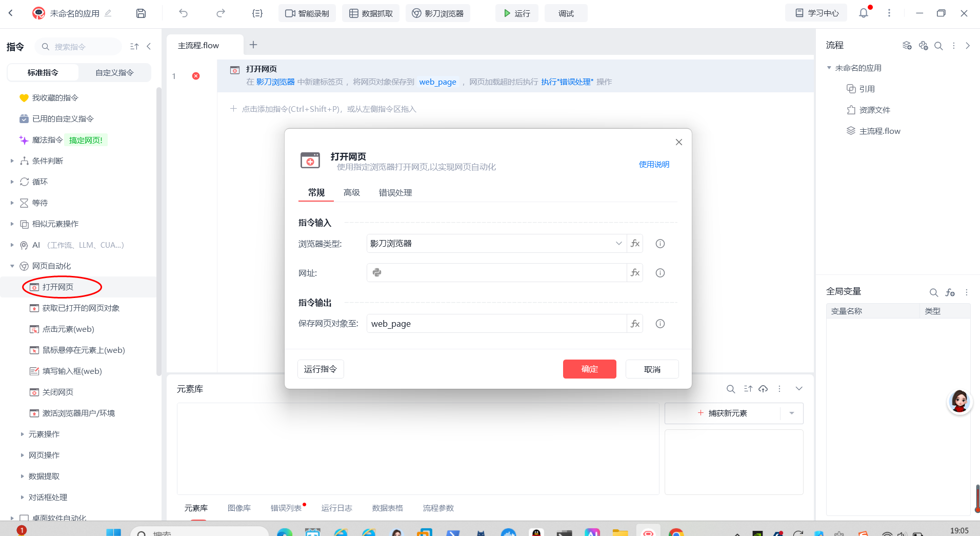Expand the 循环 category
This screenshot has width=980, height=536.
[x=12, y=182]
